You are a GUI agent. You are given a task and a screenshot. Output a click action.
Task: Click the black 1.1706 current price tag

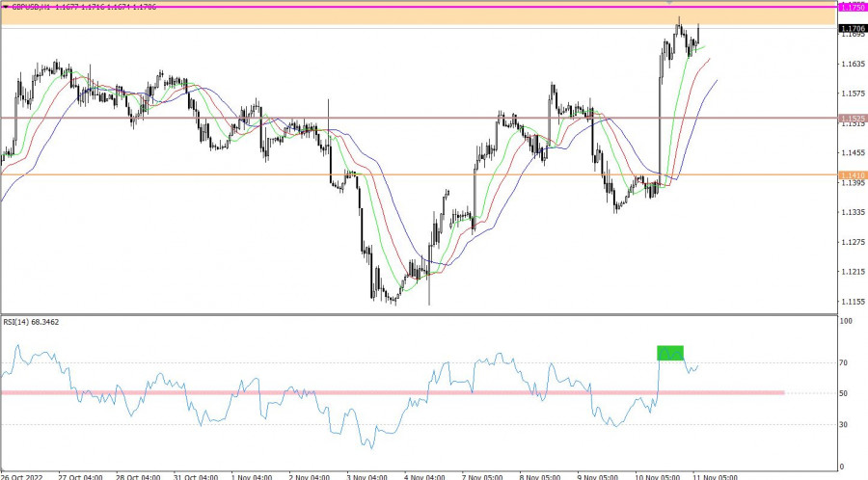852,29
